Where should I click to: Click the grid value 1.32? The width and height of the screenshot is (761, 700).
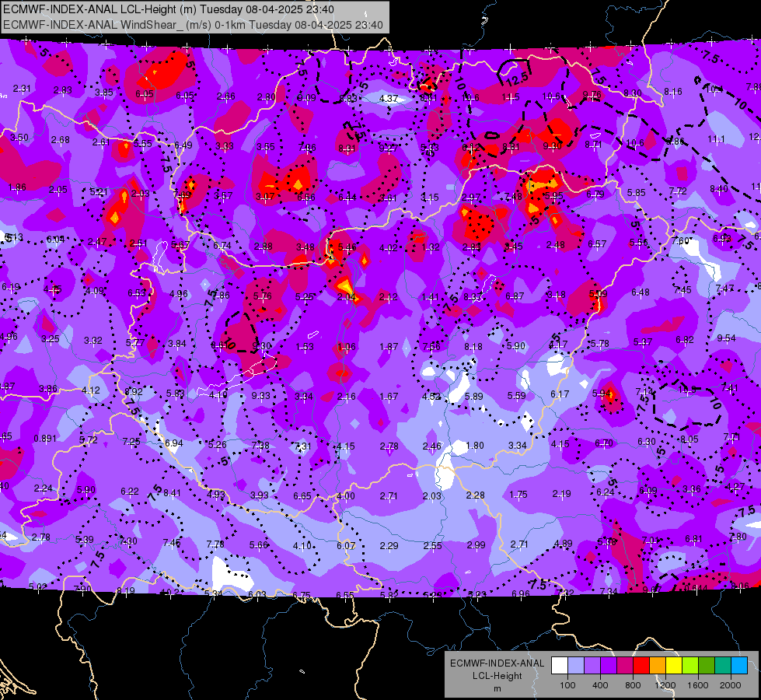pos(430,247)
